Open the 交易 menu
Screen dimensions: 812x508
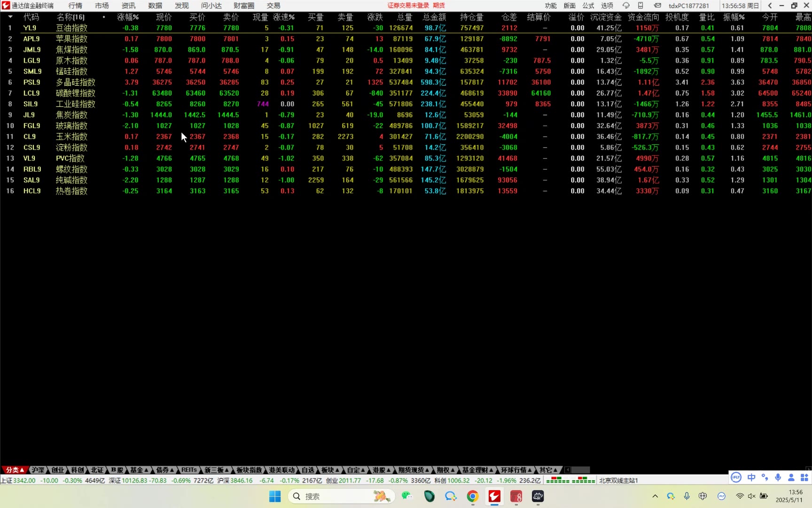(x=273, y=6)
